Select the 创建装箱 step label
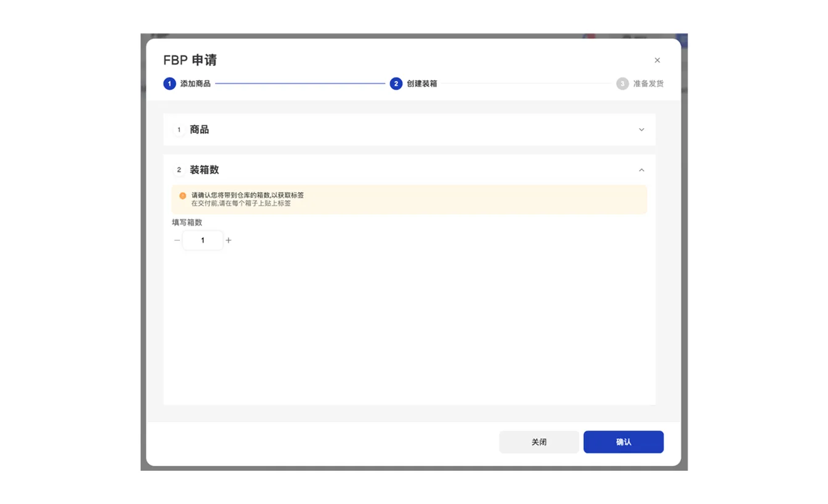The width and height of the screenshot is (828, 504). pyautogui.click(x=422, y=84)
